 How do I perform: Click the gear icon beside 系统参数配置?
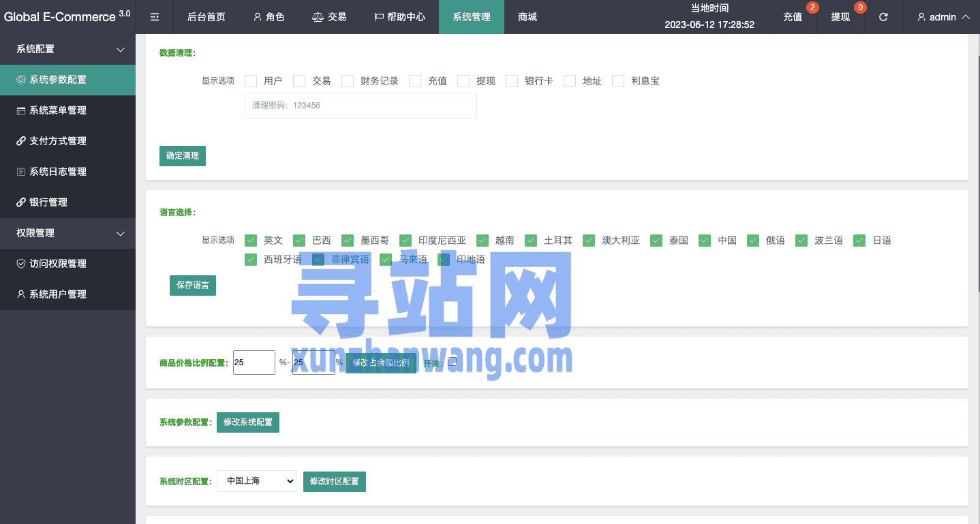(x=21, y=80)
